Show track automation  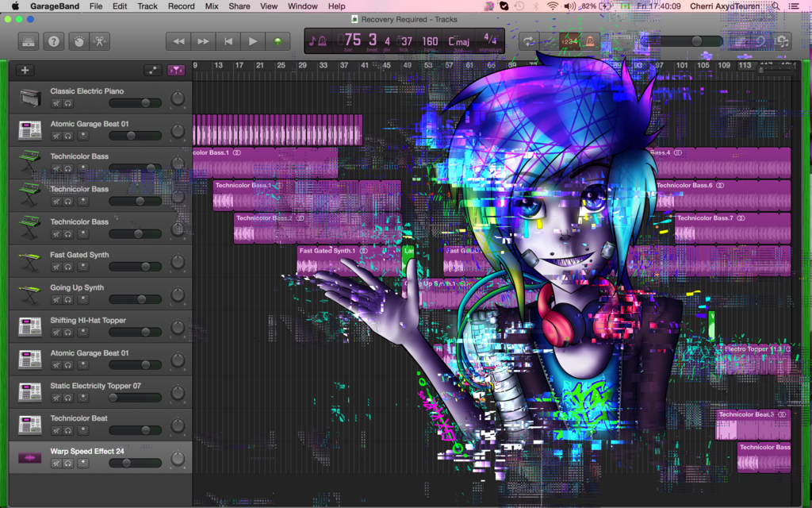pos(153,70)
